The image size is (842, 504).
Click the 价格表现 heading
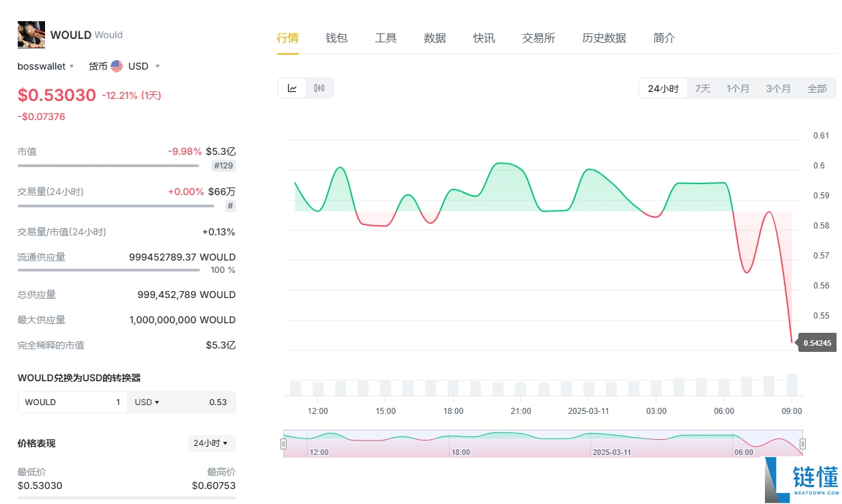coord(37,443)
